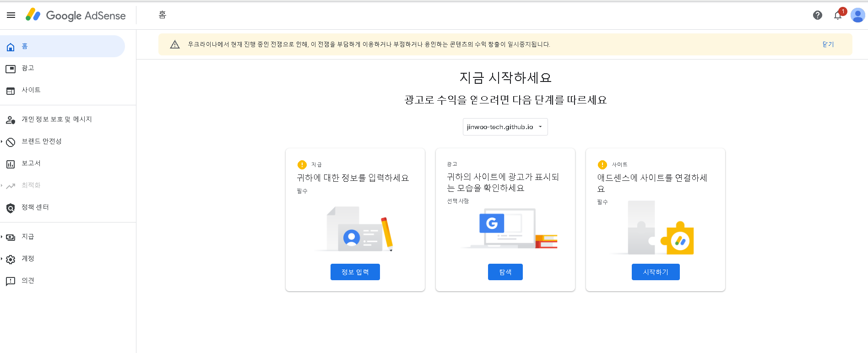Open the user account avatar
The image size is (868, 353).
[x=857, y=15]
